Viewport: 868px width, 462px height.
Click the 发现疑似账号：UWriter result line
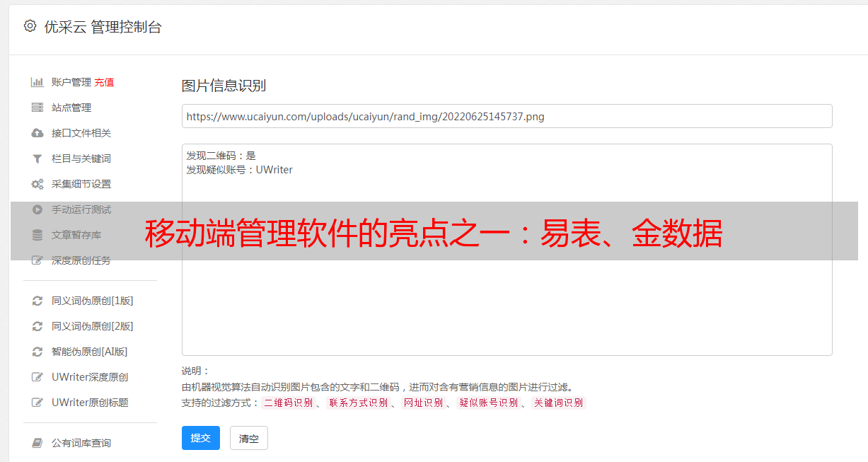tap(240, 170)
